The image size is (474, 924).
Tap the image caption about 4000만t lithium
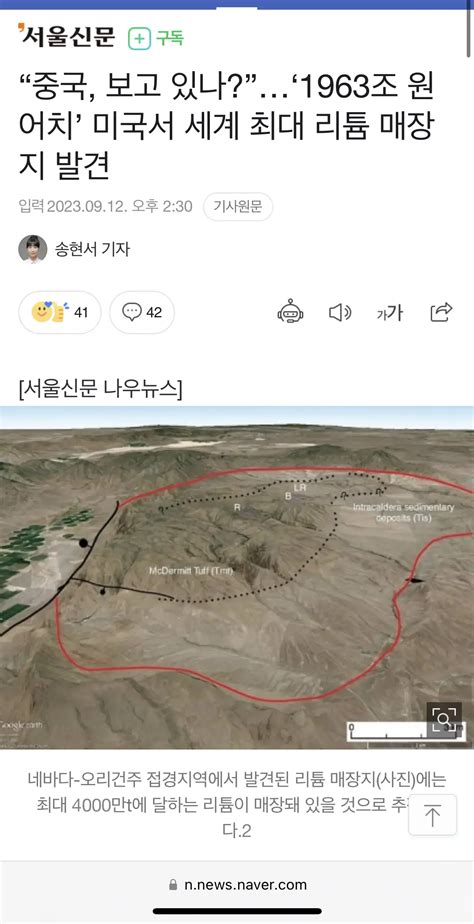tap(237, 806)
